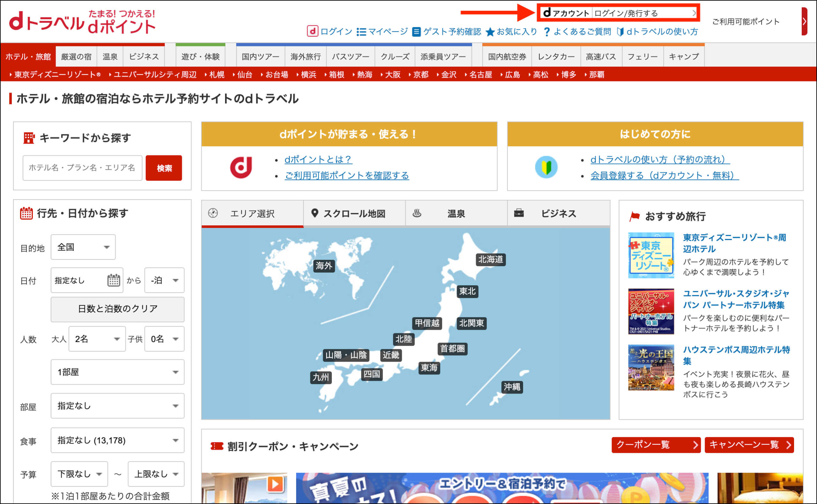Open dトラベルの使い方（予約の流れ） link
This screenshot has height=504, width=817.
coord(660,159)
